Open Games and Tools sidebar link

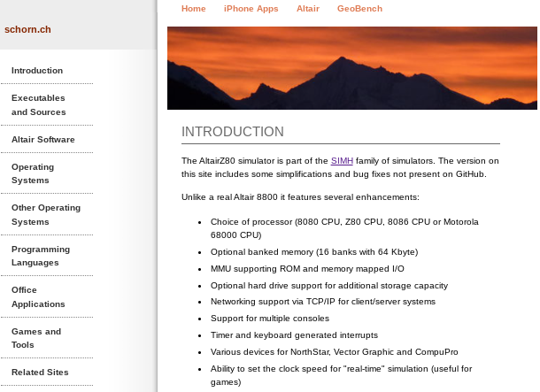pos(36,338)
